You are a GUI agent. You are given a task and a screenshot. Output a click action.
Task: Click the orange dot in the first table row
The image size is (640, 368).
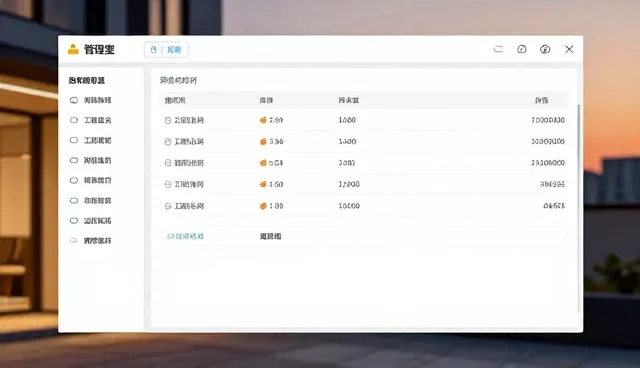pyautogui.click(x=263, y=120)
